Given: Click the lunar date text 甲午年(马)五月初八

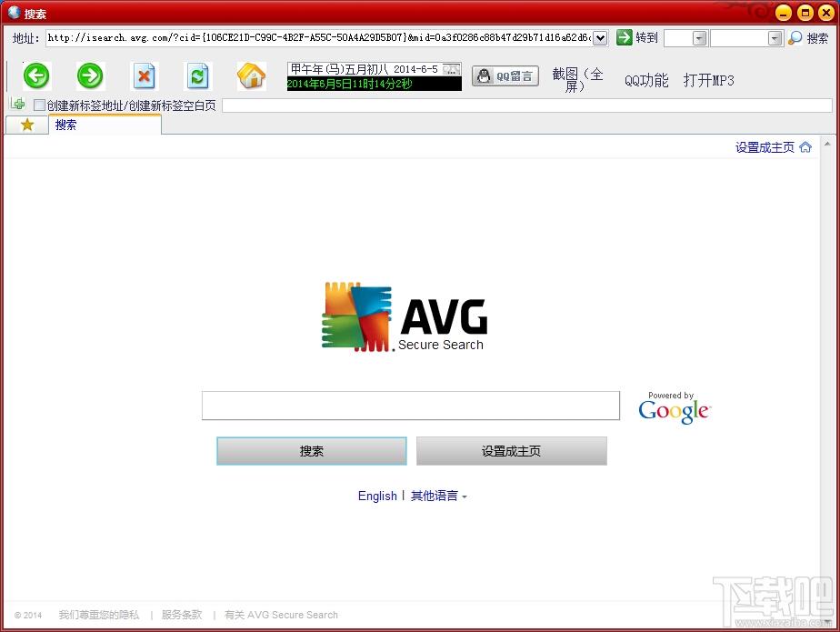Looking at the screenshot, I should (340, 69).
